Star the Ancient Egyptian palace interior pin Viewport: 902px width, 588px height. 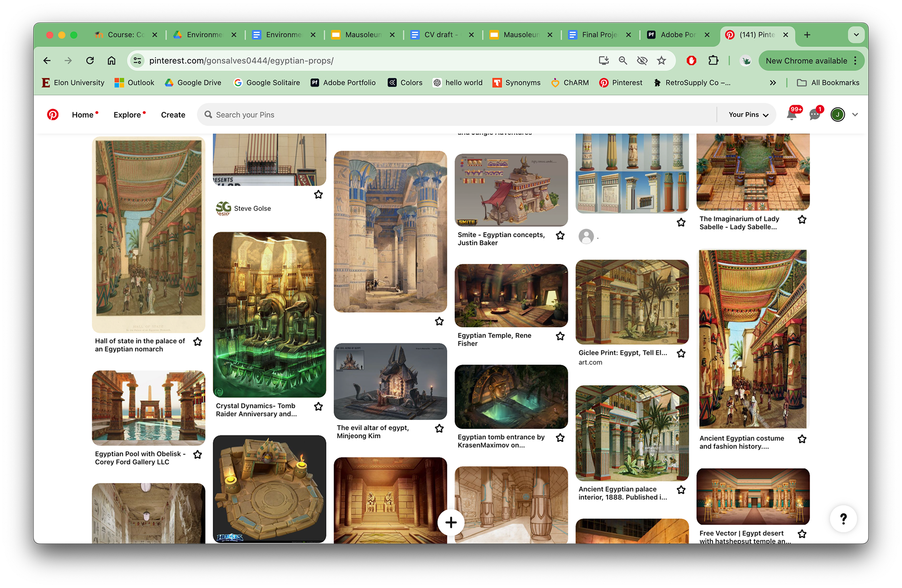[x=681, y=490]
